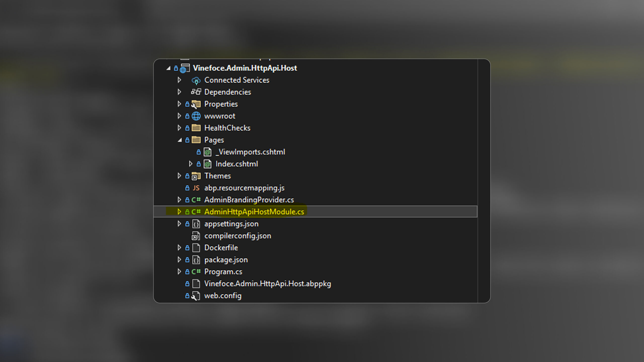Click the file icon of Vinefoce.Admin.HttpApi.Host.abppkg
This screenshot has width=644, height=362.
[x=196, y=284]
